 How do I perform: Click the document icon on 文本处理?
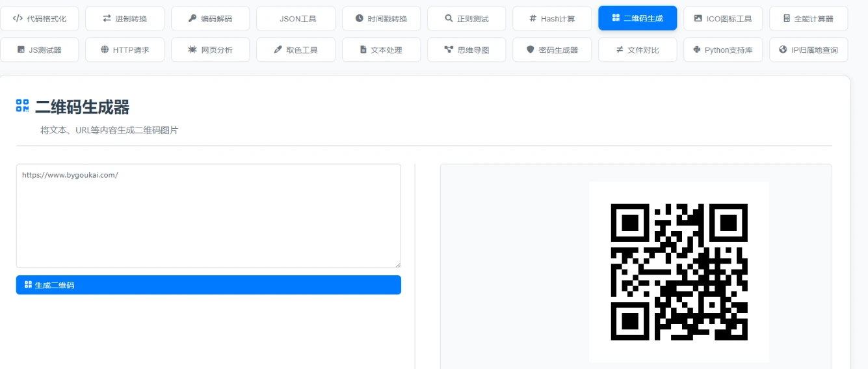click(x=363, y=49)
